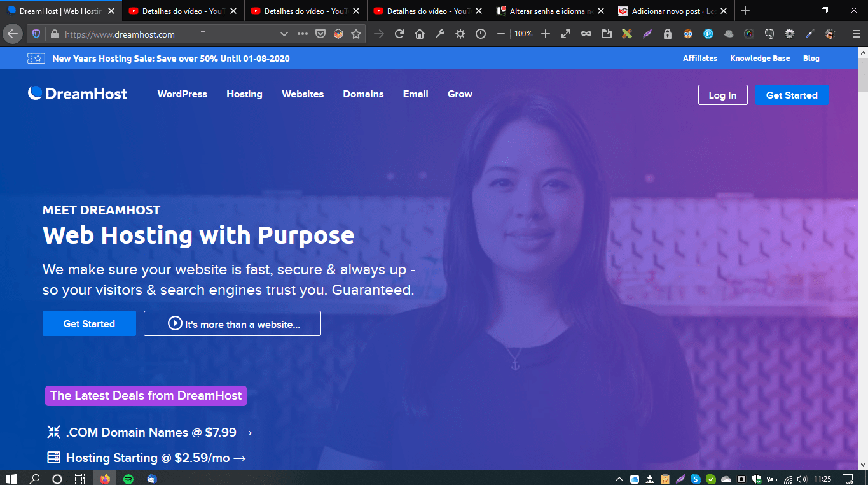Open the taskbar clock showing 11:25
868x485 pixels.
[x=822, y=479]
